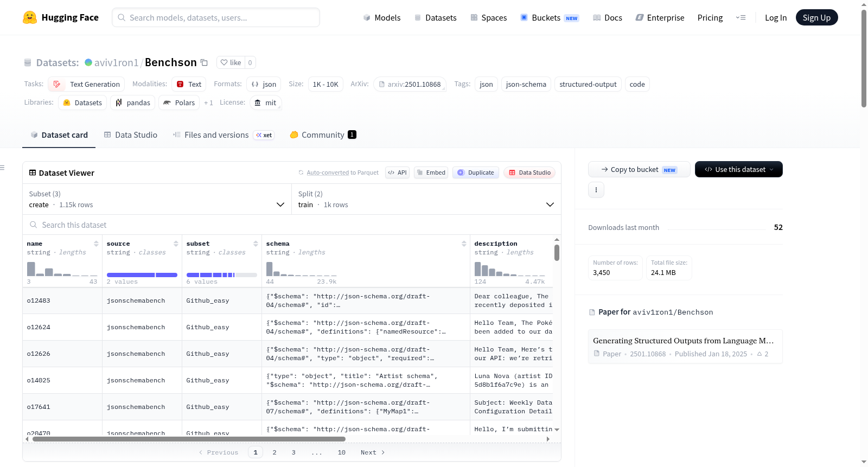The image size is (868, 467).
Task: Open Docs in the top navigation
Action: coord(608,17)
